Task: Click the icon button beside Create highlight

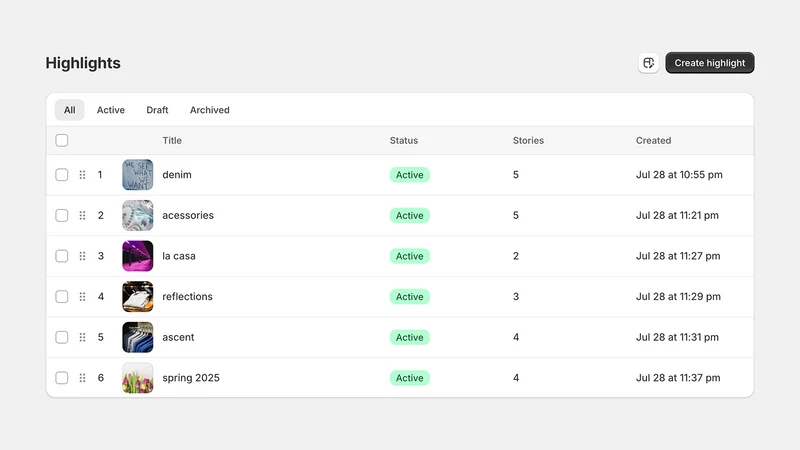Action: (648, 63)
